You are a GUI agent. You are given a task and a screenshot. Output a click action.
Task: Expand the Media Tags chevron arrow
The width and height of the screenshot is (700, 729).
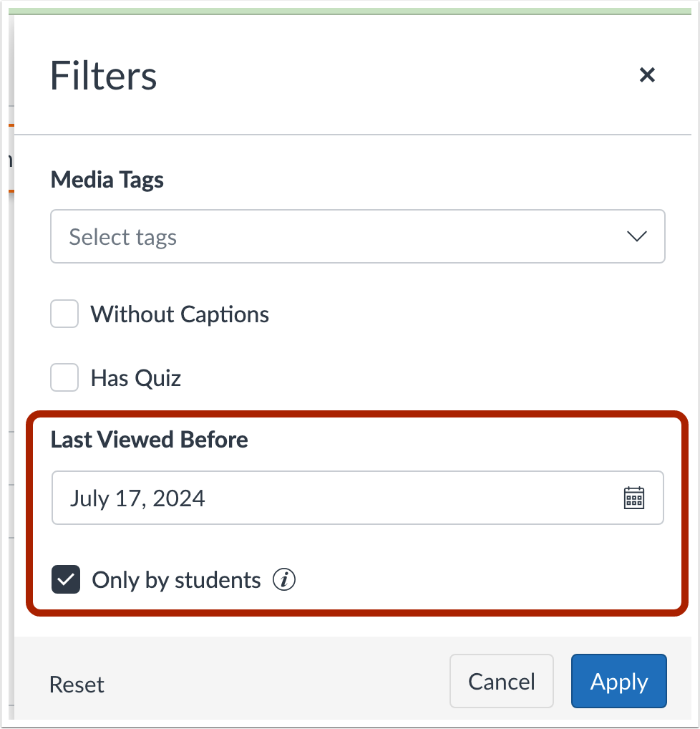point(636,236)
